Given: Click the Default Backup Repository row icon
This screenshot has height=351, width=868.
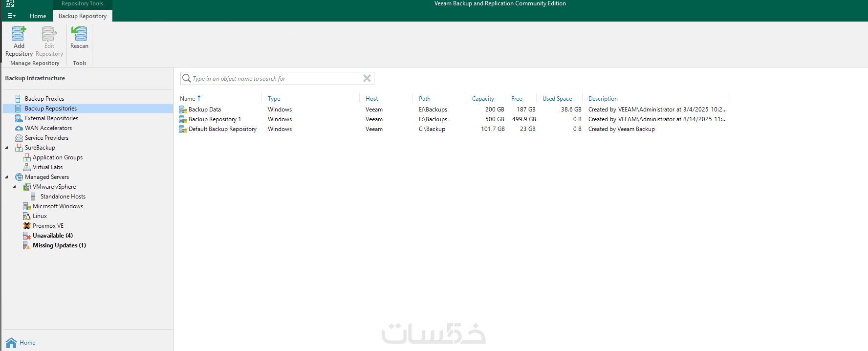Looking at the screenshot, I should [183, 129].
